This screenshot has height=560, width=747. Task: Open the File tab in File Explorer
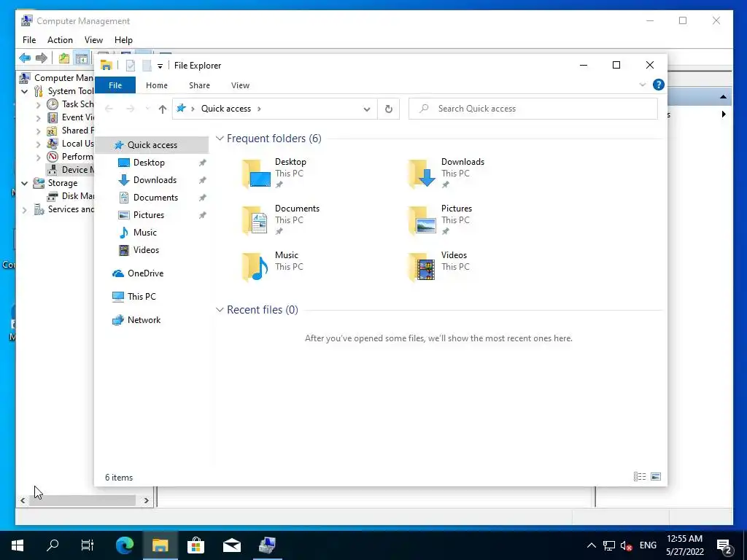pos(115,85)
